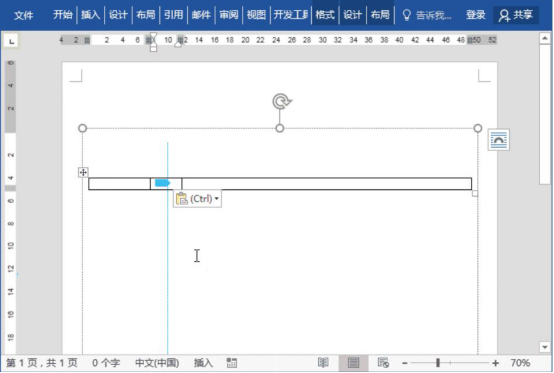Click the word count '0 个字'

[x=106, y=363]
